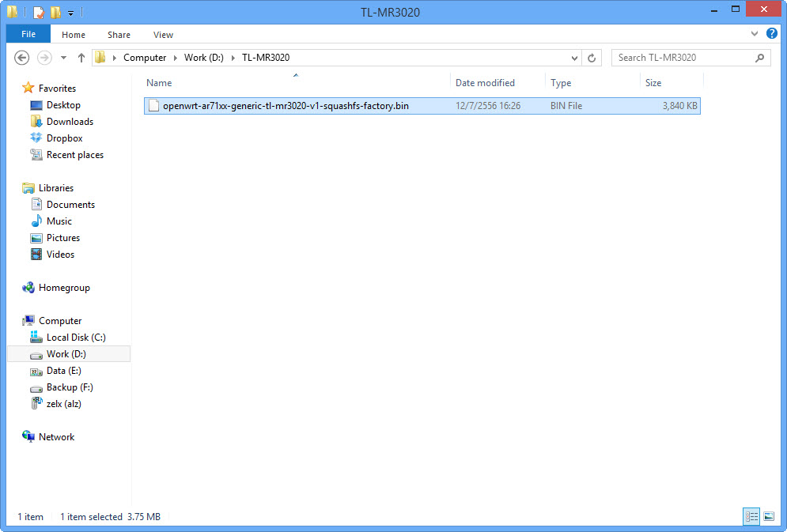The image size is (787, 532).
Task: Select the openwrt factory.bin file
Action: [422, 106]
